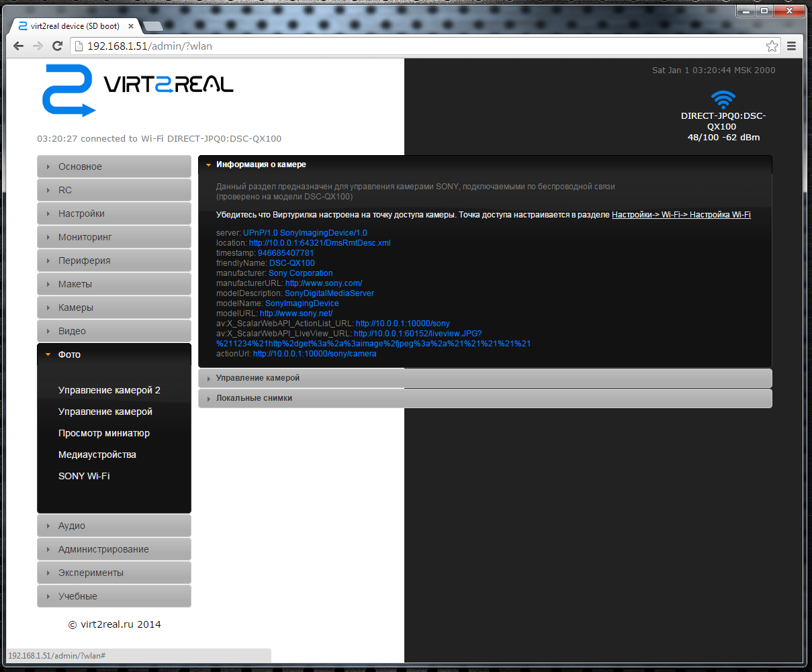Open the ActionList URL 10.0.0.1:10000/sony
Image resolution: width=812 pixels, height=672 pixels.
coord(403,324)
